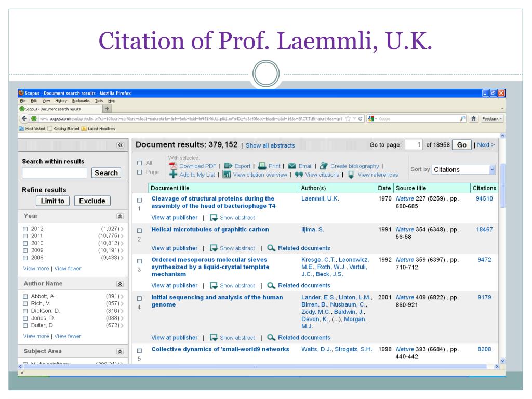532x399 pixels.
Task: Open the Tools menu
Action: tap(99, 101)
